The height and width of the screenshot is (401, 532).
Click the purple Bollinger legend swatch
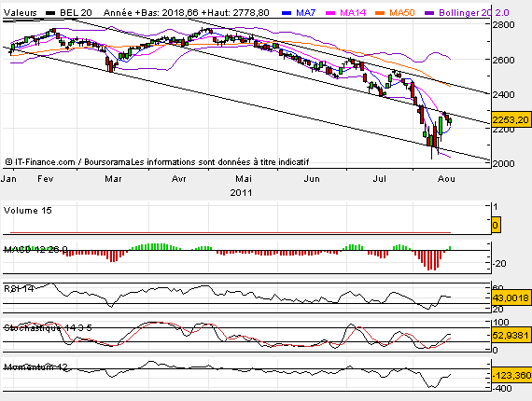[429, 13]
